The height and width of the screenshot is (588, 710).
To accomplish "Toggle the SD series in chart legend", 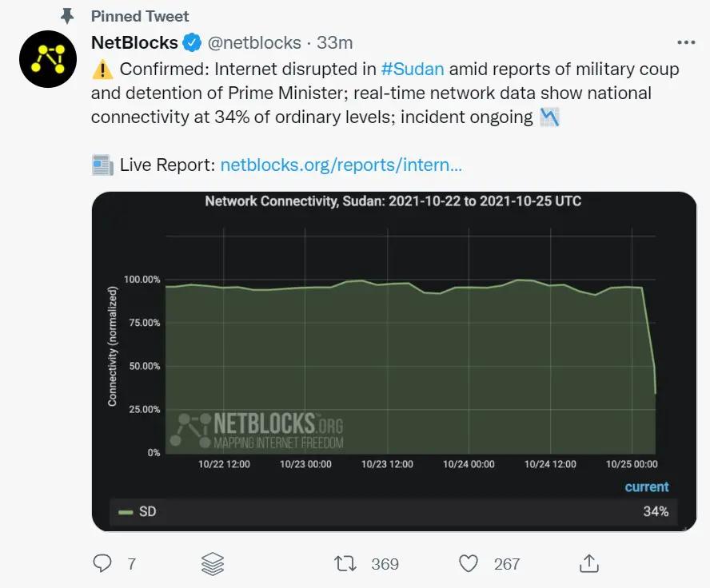I will click(148, 511).
